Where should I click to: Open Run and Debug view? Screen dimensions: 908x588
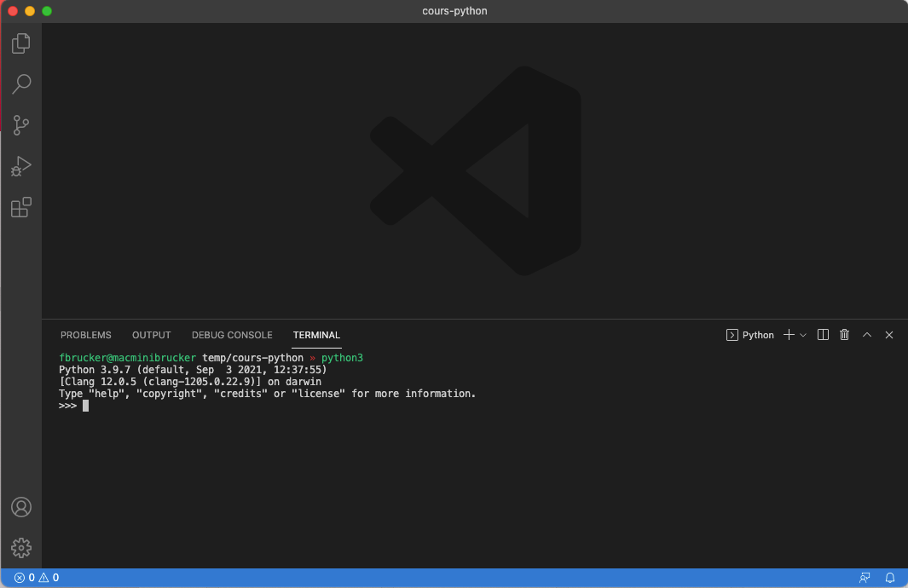pos(21,166)
